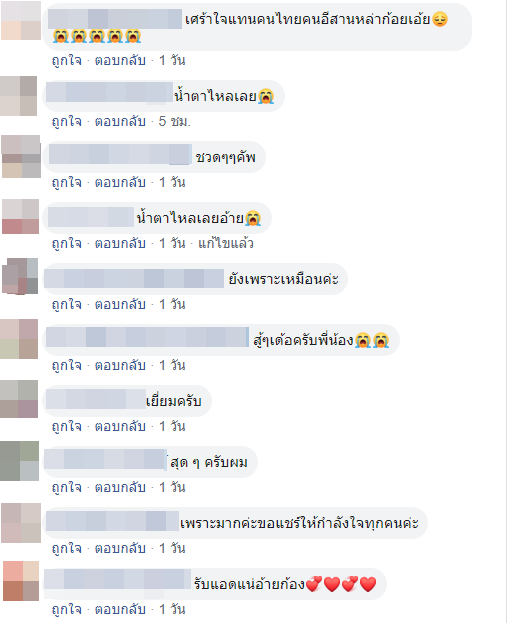Click ตอบกลับ under the ชวดๆคัพ comment

(120, 183)
